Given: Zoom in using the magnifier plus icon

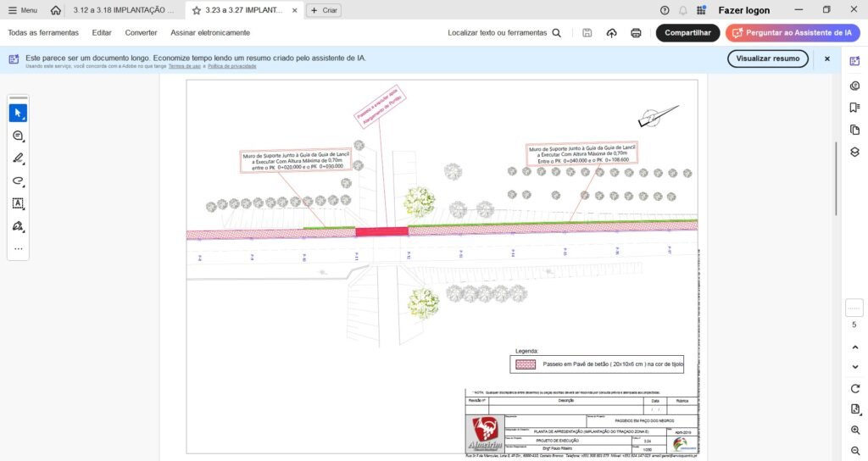Looking at the screenshot, I should [854, 430].
